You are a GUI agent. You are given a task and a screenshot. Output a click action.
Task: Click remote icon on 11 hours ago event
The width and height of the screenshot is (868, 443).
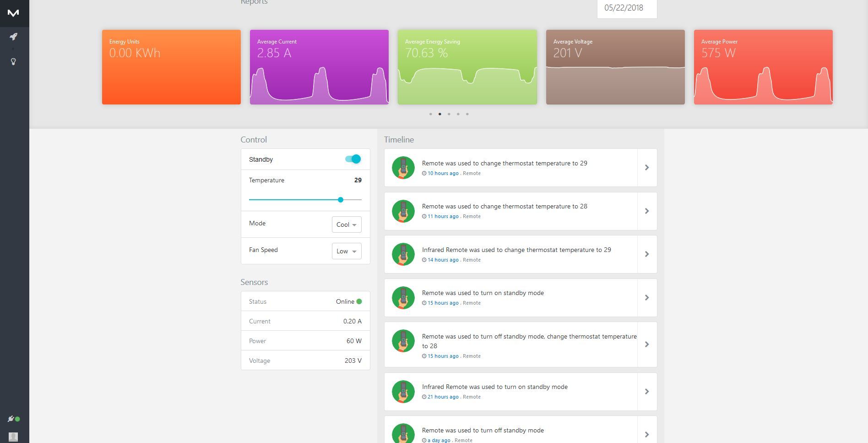(x=403, y=211)
